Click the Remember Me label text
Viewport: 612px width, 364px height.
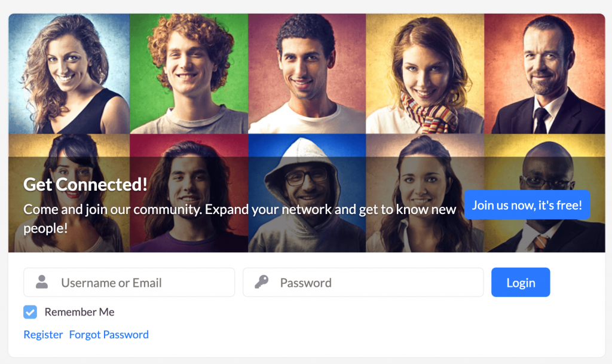pyautogui.click(x=79, y=312)
